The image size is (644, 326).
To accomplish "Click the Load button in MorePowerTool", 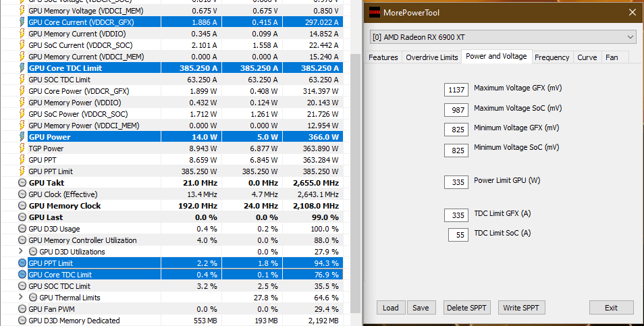I will tap(391, 308).
